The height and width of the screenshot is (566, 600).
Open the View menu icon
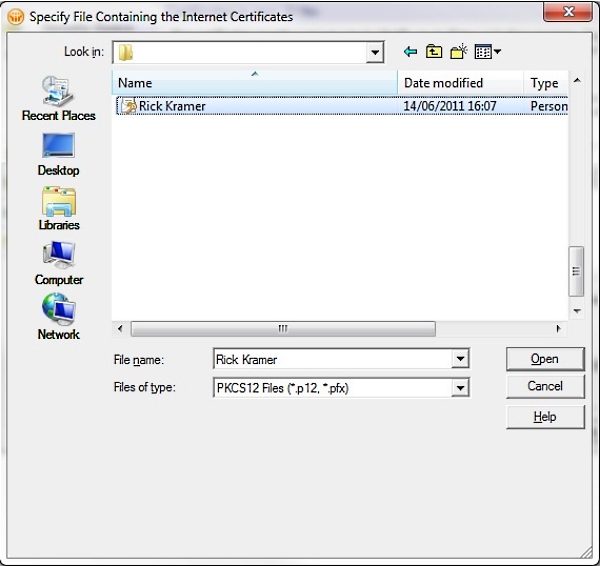tap(487, 51)
